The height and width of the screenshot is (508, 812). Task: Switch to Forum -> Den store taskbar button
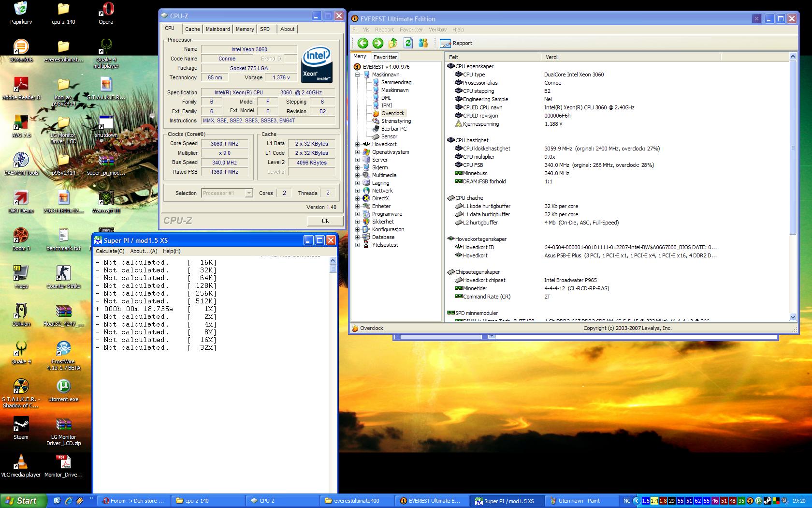tap(134, 501)
